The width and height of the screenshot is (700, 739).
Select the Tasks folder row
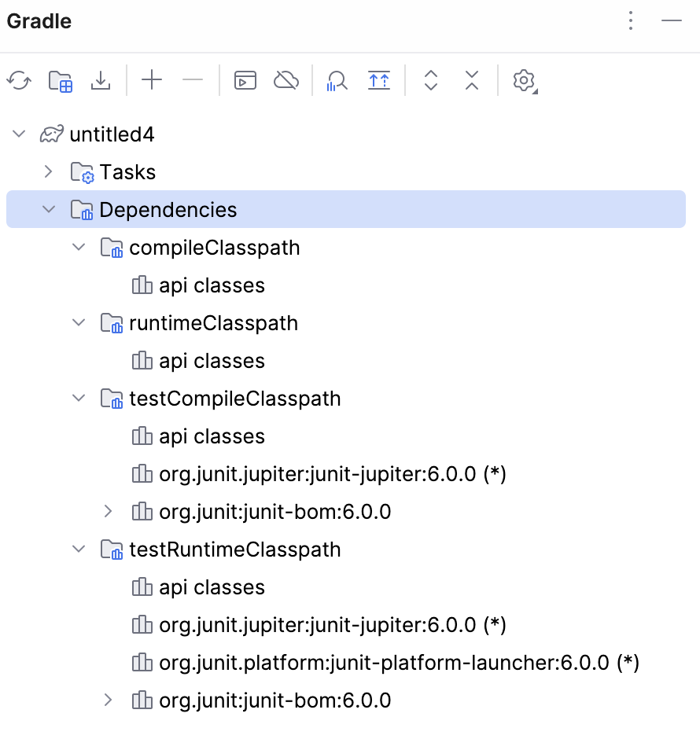pos(346,172)
